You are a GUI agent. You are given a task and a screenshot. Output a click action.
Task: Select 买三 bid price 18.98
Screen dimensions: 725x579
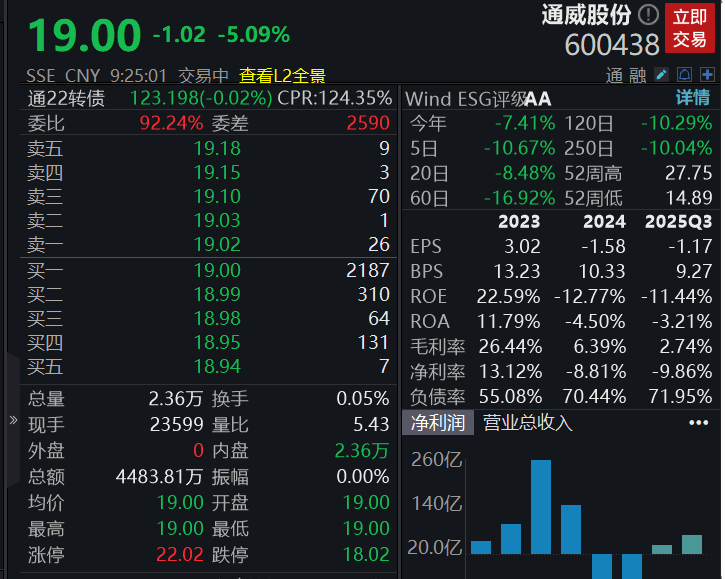pos(217,319)
